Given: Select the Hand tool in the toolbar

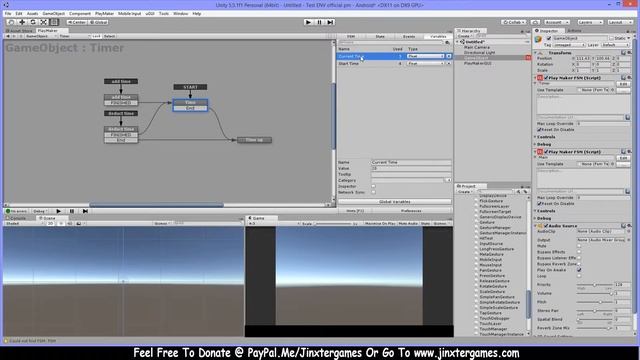Looking at the screenshot, I should pyautogui.click(x=11, y=22).
